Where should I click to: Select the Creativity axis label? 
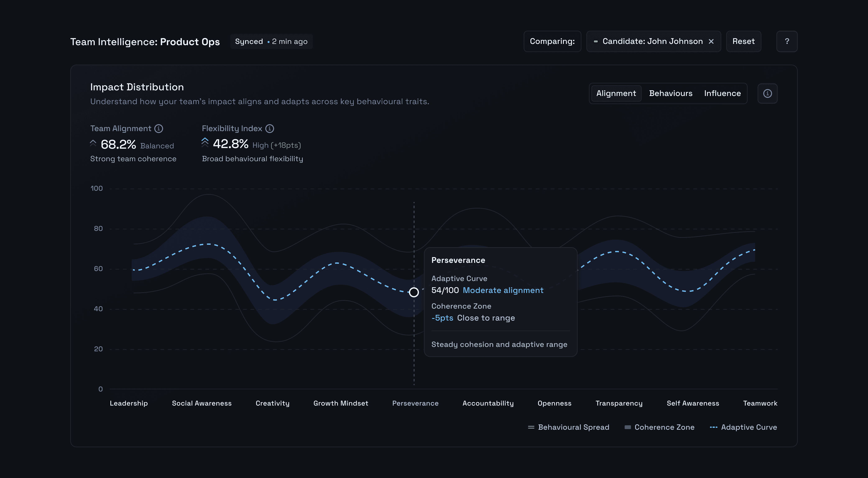click(272, 403)
